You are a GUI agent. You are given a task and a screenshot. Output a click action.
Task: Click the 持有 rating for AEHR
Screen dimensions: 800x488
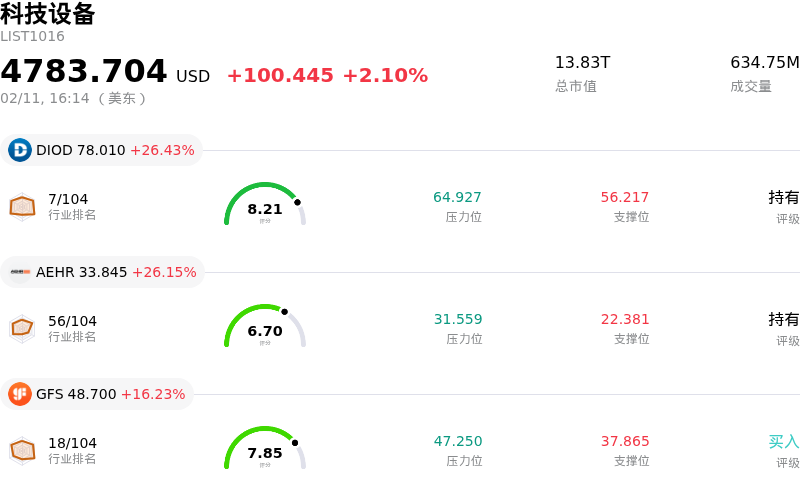tap(784, 319)
